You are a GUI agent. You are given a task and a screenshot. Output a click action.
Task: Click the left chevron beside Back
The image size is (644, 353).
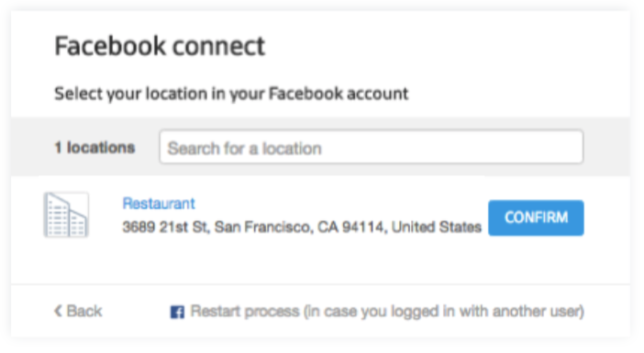pyautogui.click(x=58, y=311)
